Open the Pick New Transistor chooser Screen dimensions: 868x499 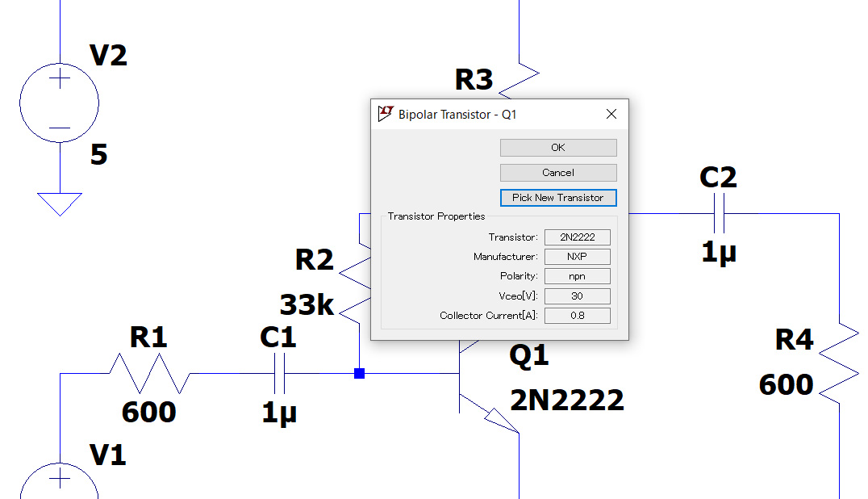(558, 198)
